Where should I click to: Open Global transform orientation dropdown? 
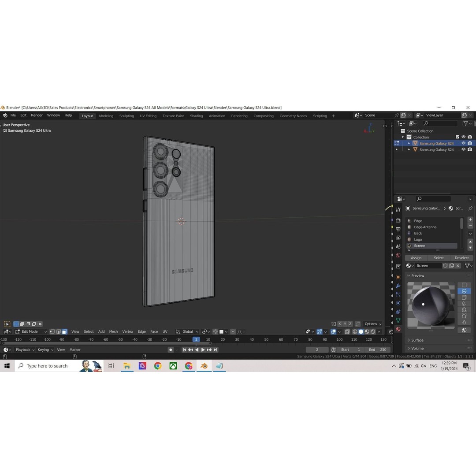pyautogui.click(x=187, y=331)
